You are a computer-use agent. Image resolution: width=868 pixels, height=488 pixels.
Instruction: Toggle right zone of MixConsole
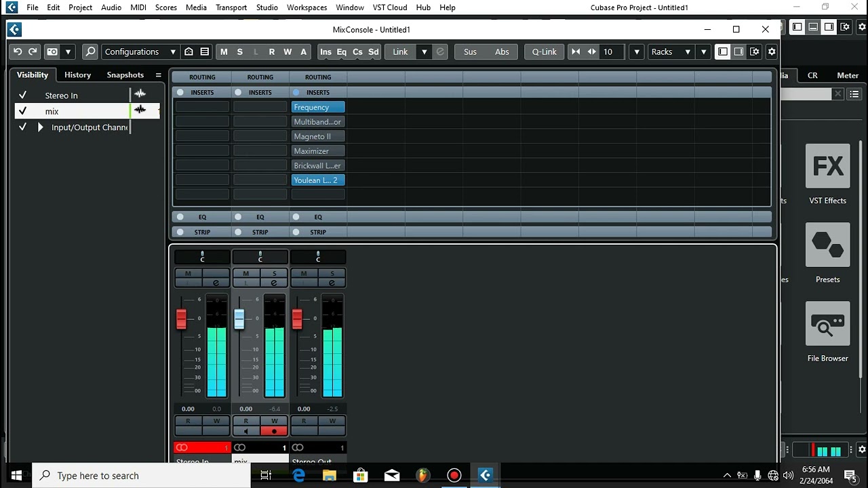[x=738, y=52]
